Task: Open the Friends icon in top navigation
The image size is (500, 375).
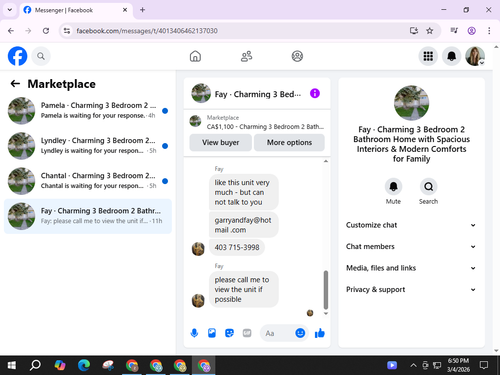Action: 246,56
